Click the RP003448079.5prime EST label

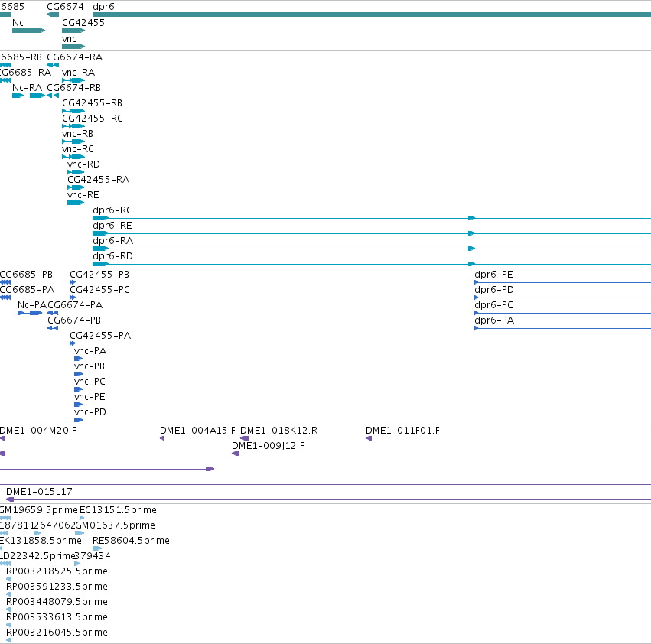[x=57, y=602]
